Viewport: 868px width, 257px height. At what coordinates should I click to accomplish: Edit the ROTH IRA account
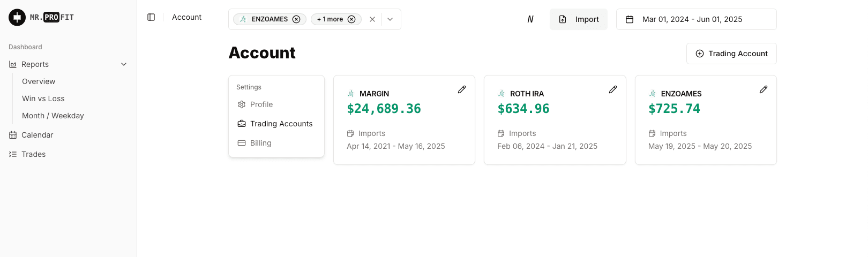click(x=613, y=89)
